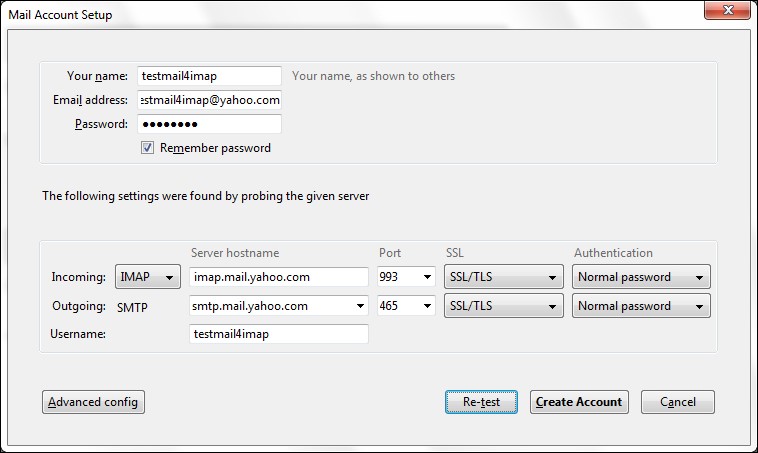Screen dimensions: 758x453
Task: Click the outgoing smtp.mail.yahoo.com hostname text
Action: pyautogui.click(x=268, y=306)
